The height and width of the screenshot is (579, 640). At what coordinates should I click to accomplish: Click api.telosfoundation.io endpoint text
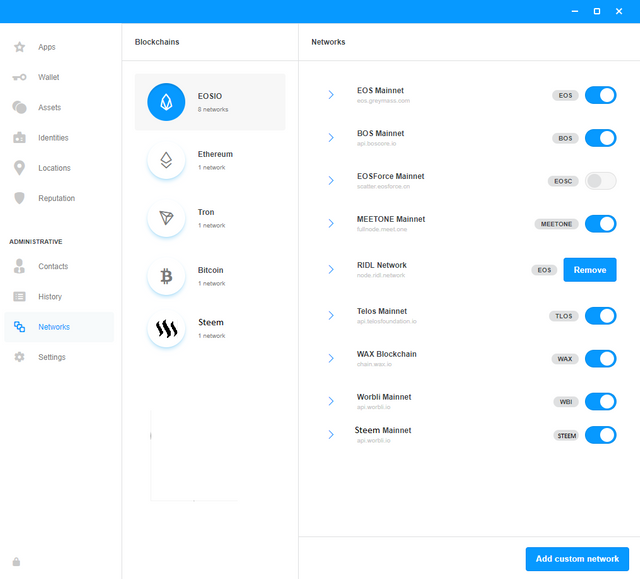(x=387, y=322)
